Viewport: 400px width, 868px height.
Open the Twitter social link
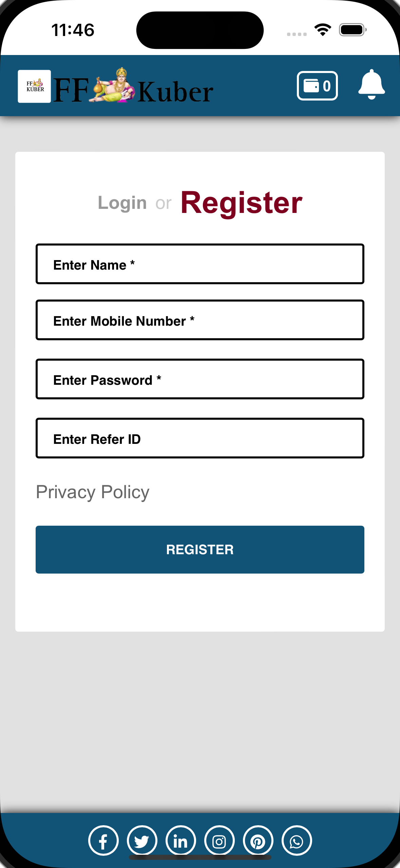click(x=142, y=840)
